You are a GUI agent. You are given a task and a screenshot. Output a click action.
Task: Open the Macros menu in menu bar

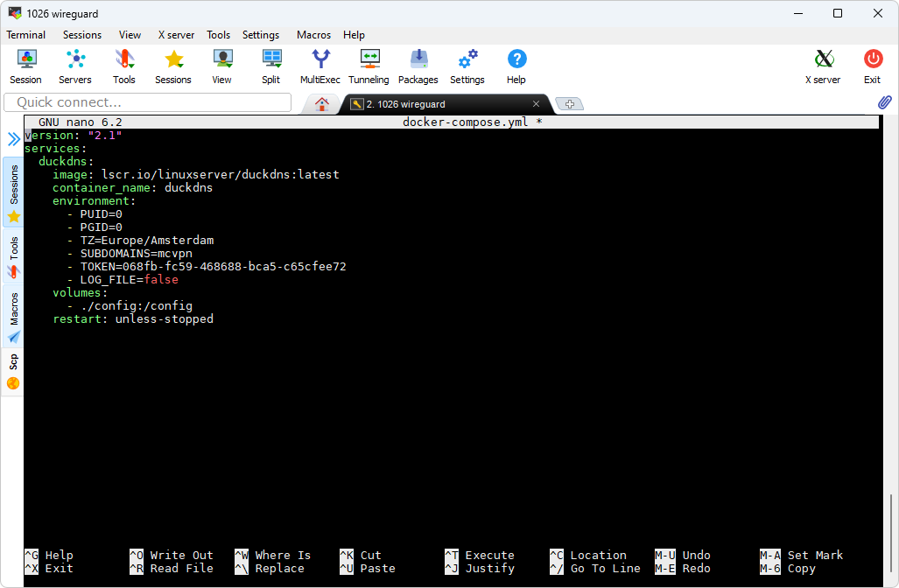pyautogui.click(x=313, y=35)
